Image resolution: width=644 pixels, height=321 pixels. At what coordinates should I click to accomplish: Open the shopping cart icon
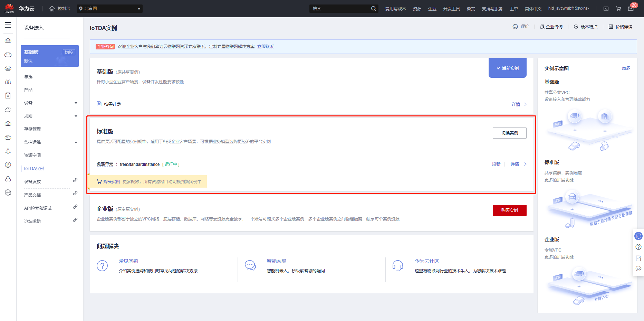coord(618,9)
